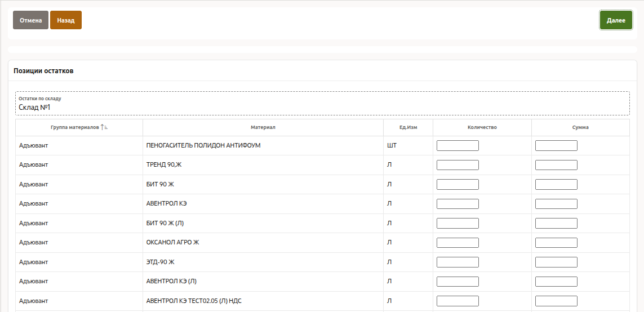The image size is (644, 312).
Task: Click sum input for БИТ 90 Ж
Action: [556, 184]
